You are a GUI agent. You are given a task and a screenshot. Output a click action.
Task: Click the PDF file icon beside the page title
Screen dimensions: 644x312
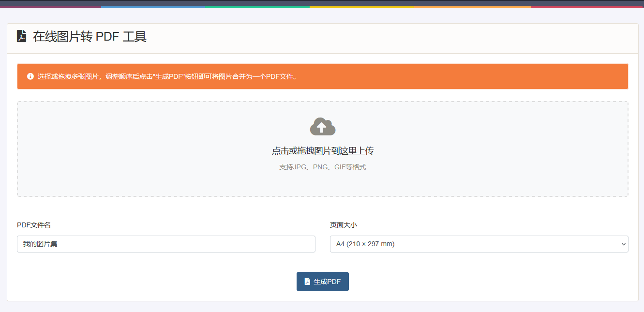(x=21, y=36)
